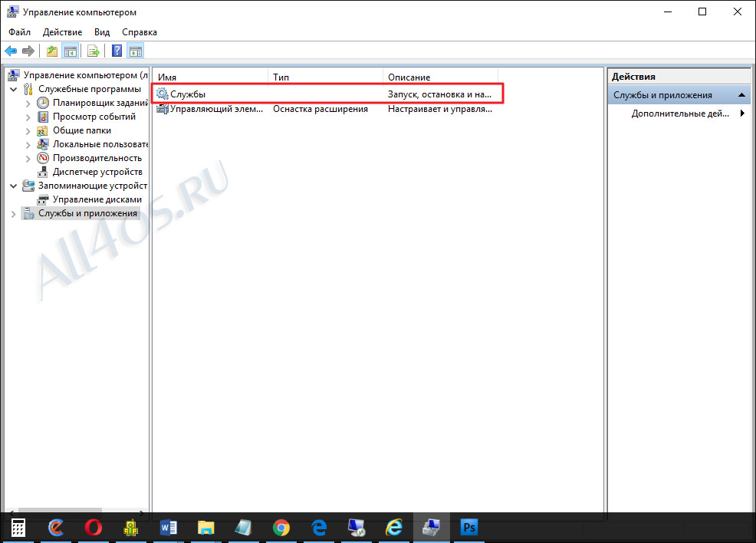756x543 pixels.
Task: Click the Запуск, остановка и на... description
Action: (x=439, y=94)
